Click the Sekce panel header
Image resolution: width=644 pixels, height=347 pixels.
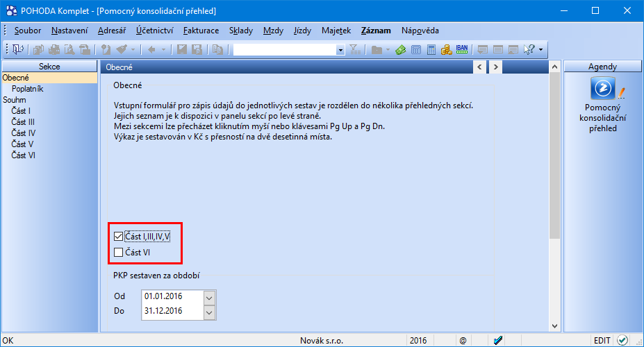coord(49,67)
